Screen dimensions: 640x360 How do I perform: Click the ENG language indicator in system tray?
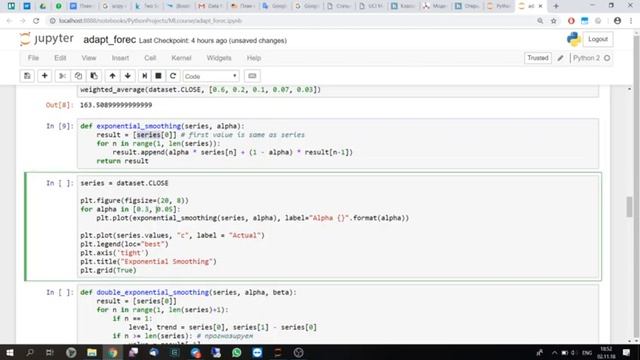pyautogui.click(x=587, y=353)
